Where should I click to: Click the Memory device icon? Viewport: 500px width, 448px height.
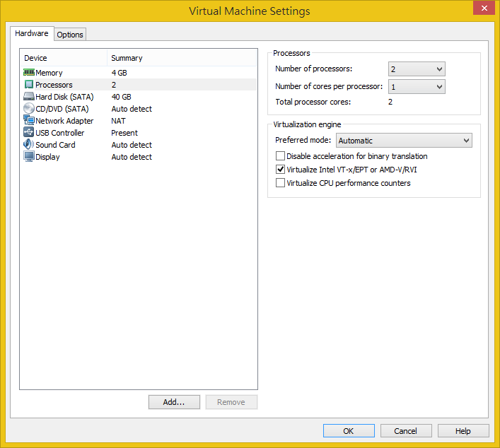click(29, 72)
